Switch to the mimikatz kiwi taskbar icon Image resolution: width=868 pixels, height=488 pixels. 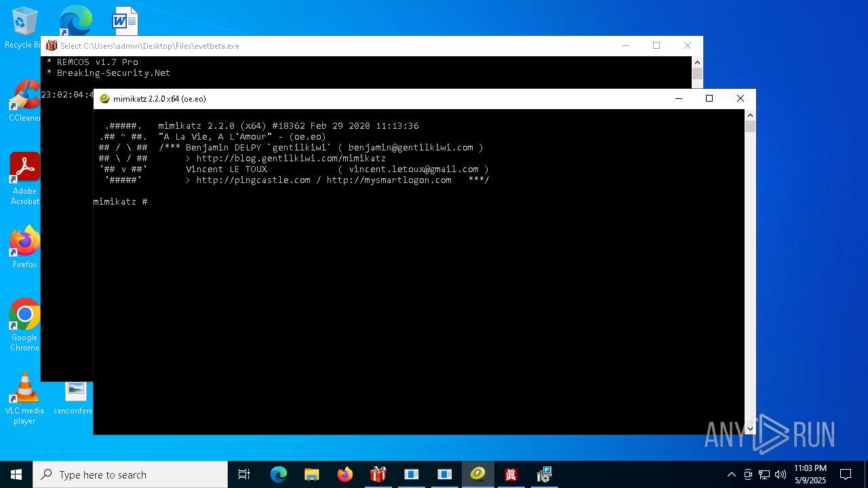477,474
